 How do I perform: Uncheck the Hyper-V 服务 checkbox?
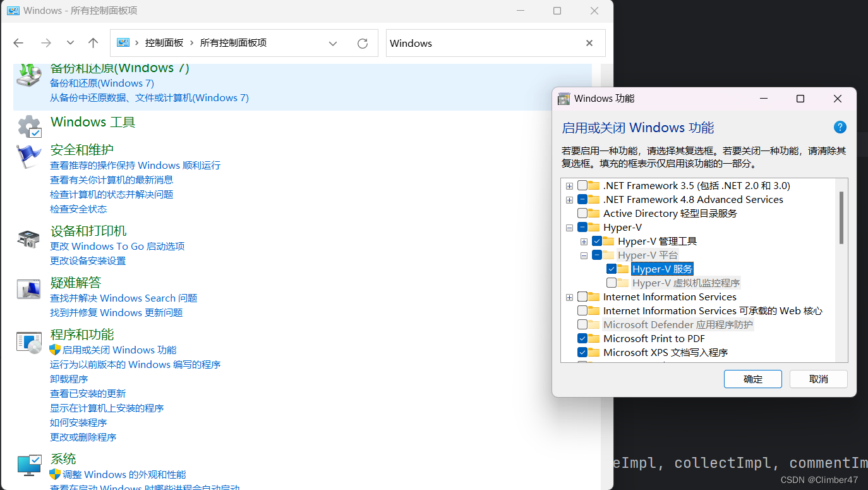coord(612,269)
